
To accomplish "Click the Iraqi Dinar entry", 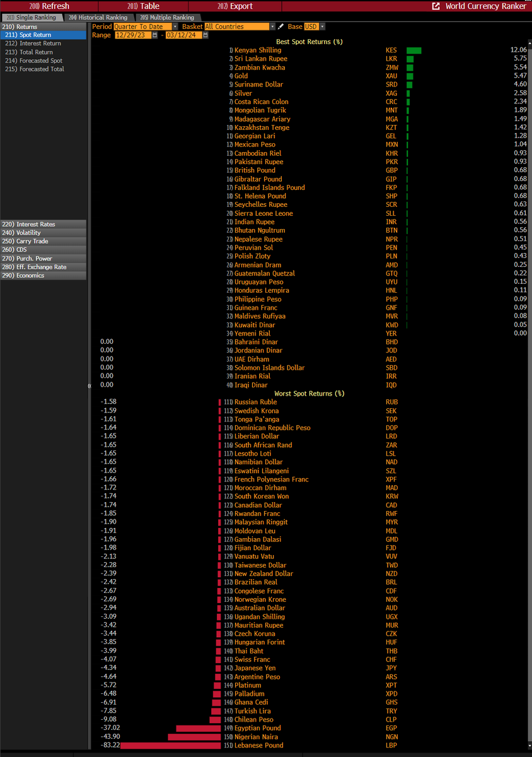I will click(x=251, y=385).
